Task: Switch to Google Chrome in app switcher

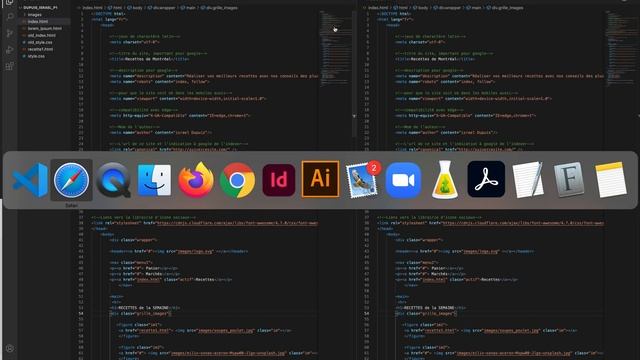Action: [238, 180]
